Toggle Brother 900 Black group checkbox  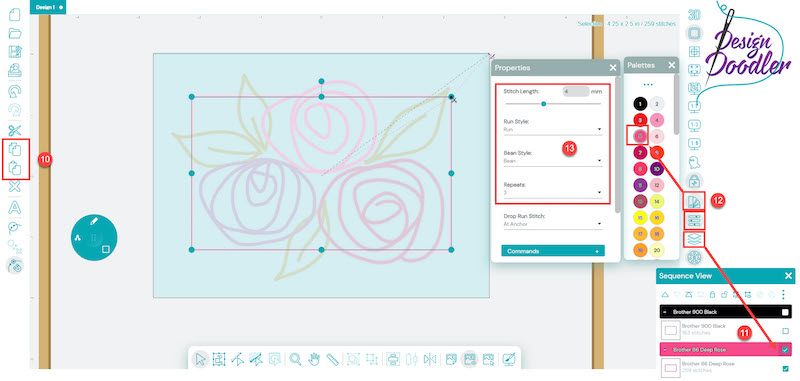pyautogui.click(x=785, y=312)
